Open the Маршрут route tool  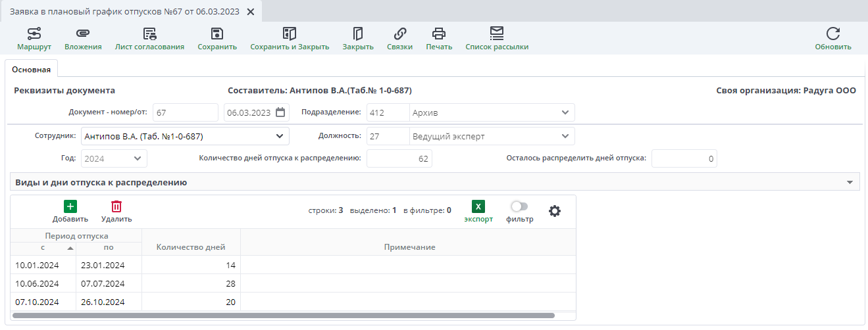coord(34,39)
